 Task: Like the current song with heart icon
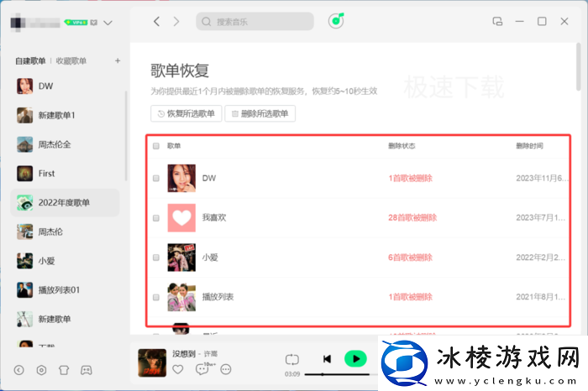click(x=178, y=370)
